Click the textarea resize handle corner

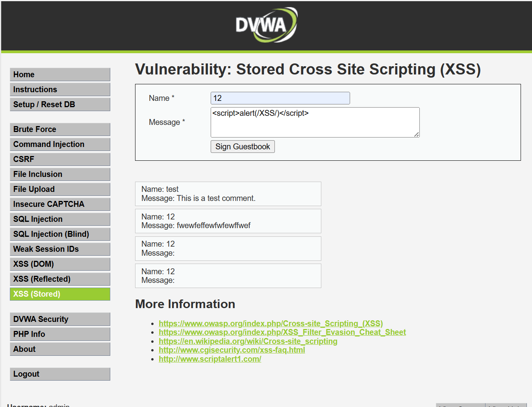(x=417, y=135)
